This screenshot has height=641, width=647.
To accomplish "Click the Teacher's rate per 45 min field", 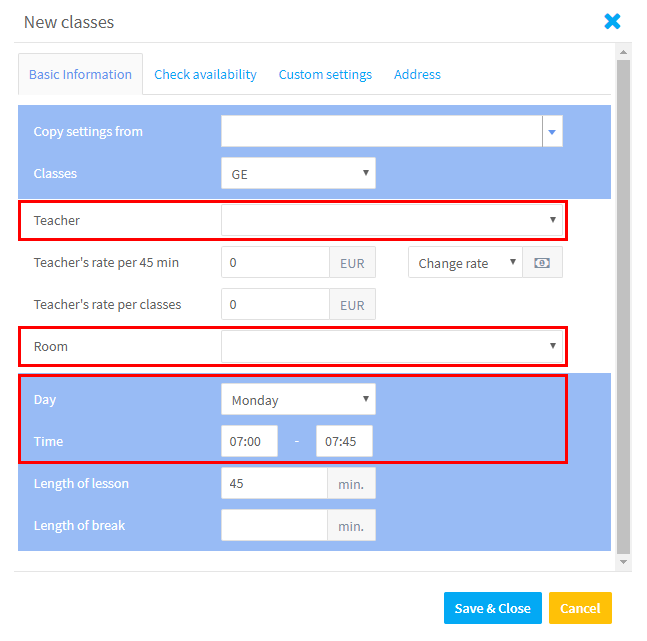I will (x=275, y=263).
